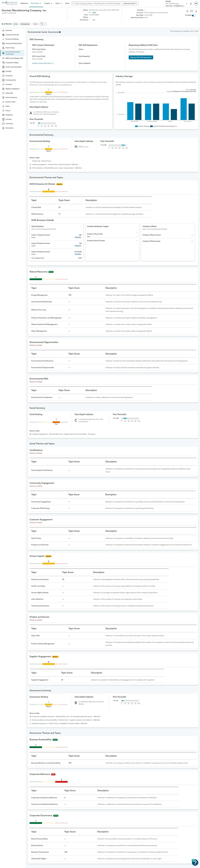Open the Alerts dropdown in the top navigation
The height and width of the screenshot is (868, 200).
tap(58, 3)
